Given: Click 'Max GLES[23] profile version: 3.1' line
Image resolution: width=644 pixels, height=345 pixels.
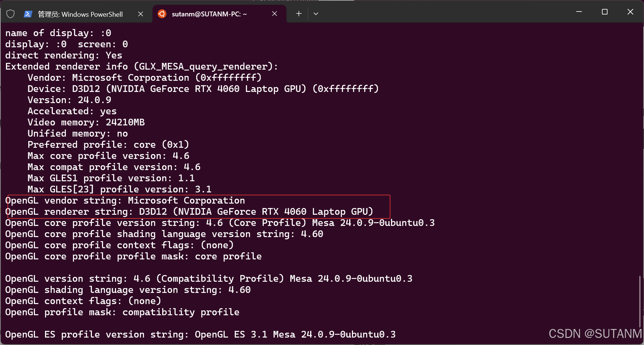Looking at the screenshot, I should pos(119,189).
